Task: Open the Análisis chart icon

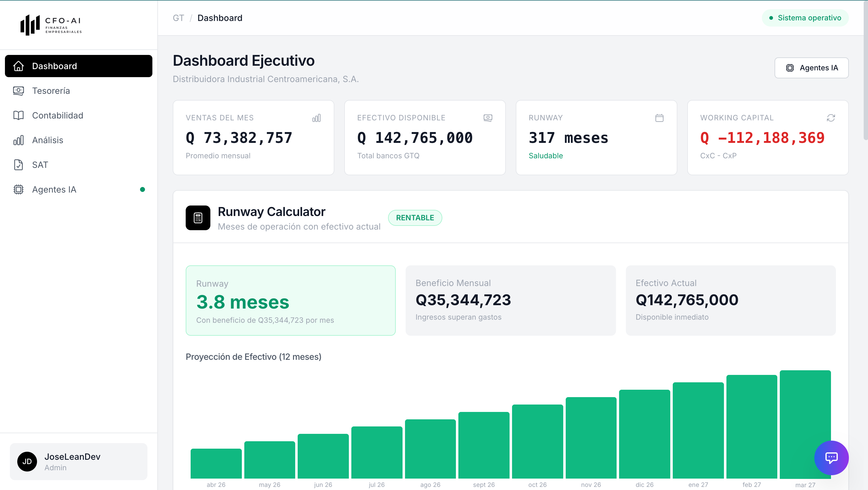Action: (x=18, y=140)
